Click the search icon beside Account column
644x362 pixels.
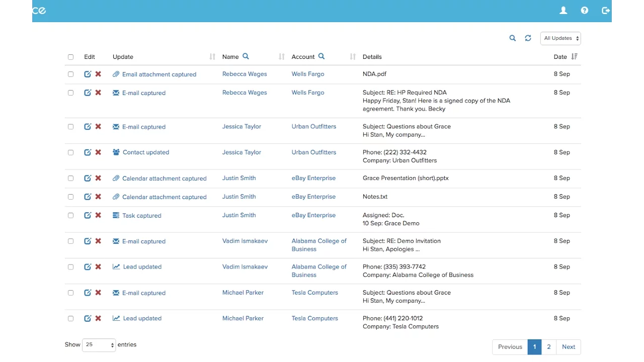[x=321, y=56]
